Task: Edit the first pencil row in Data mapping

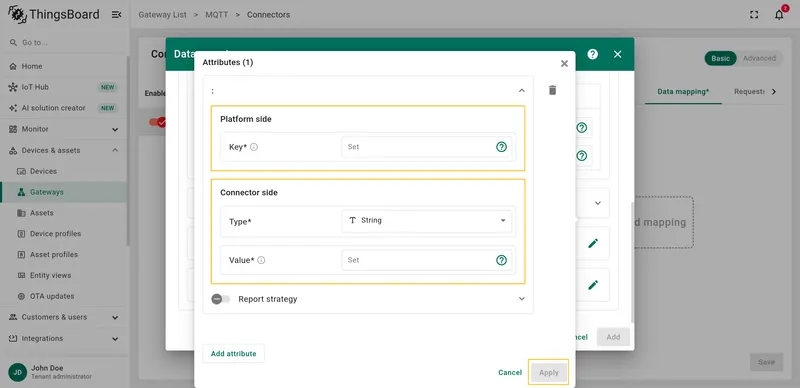Action: (593, 244)
